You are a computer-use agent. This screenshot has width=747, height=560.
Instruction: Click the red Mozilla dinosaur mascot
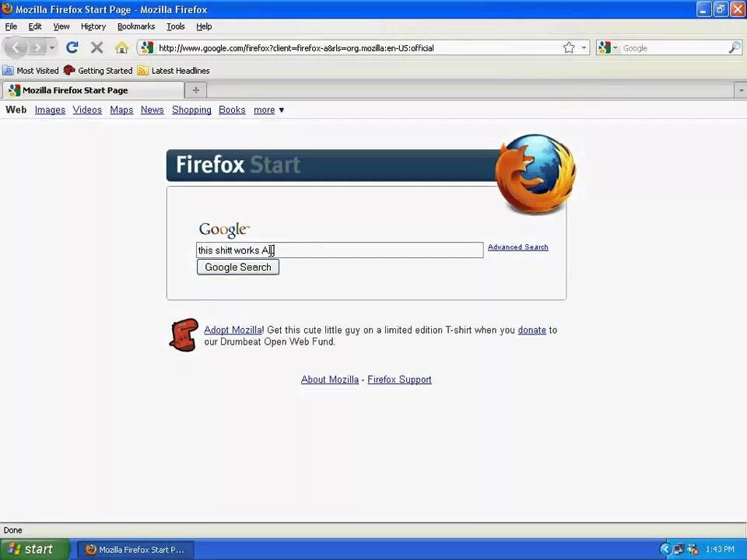point(184,335)
